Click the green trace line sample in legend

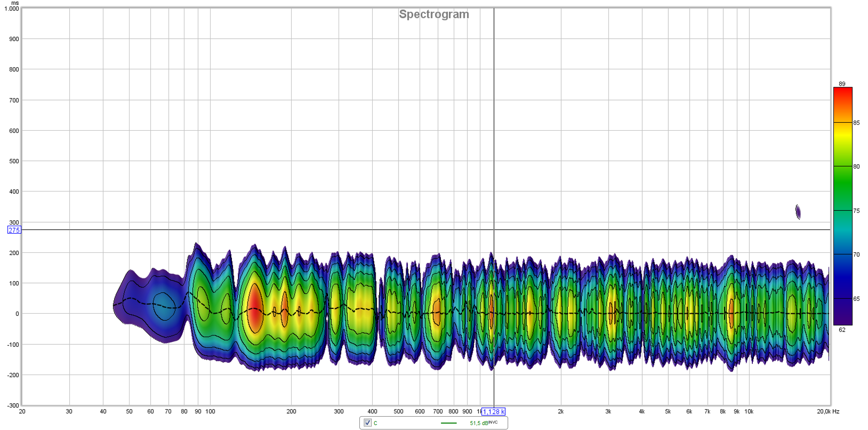[x=448, y=423]
